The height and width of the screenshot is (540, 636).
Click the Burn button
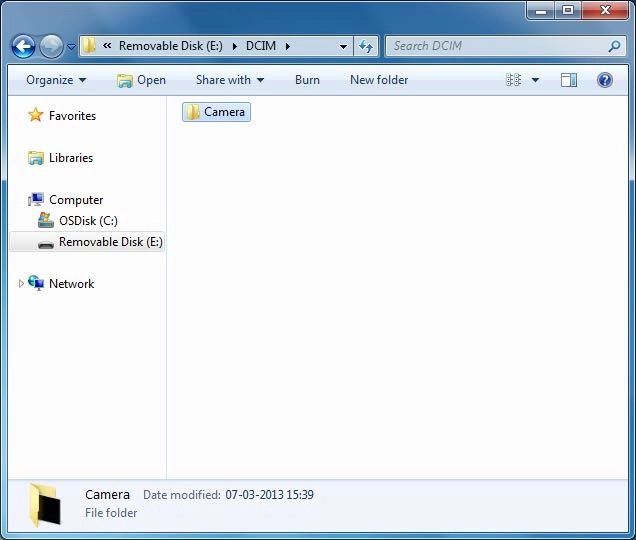tap(307, 80)
